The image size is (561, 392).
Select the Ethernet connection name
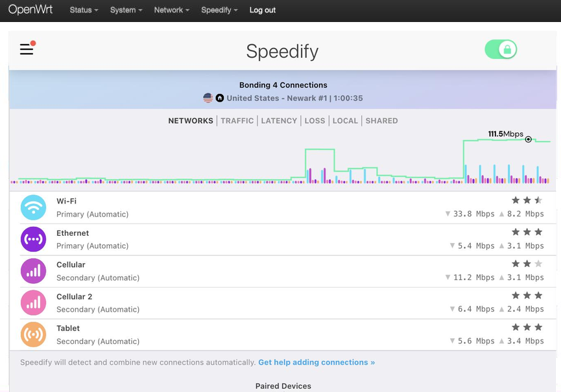point(73,233)
